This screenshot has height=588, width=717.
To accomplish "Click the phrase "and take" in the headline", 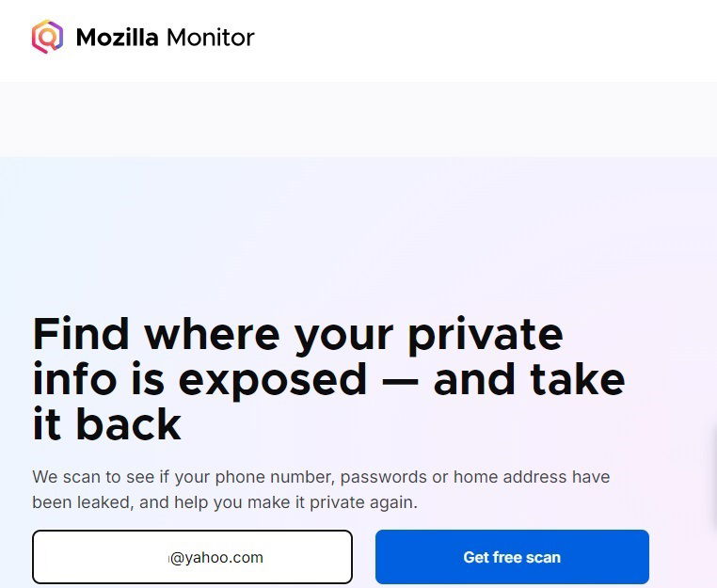I will 529,378.
